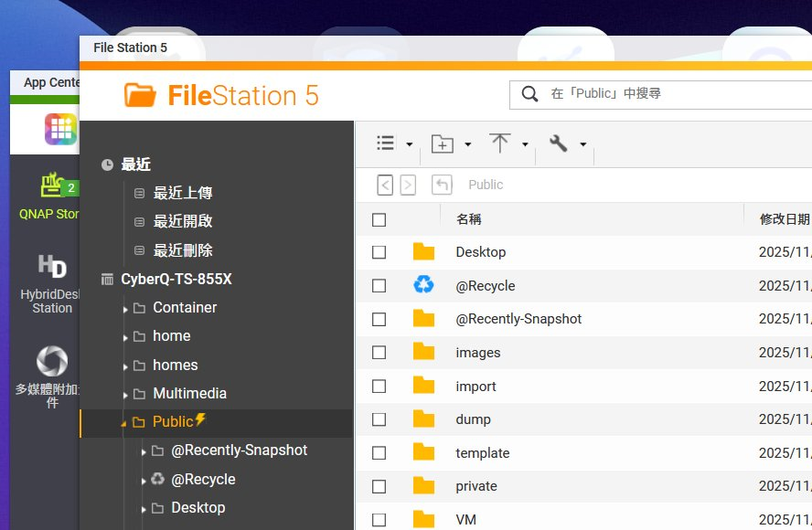Click the create new folder icon
The height and width of the screenshot is (530, 812).
[x=443, y=143]
